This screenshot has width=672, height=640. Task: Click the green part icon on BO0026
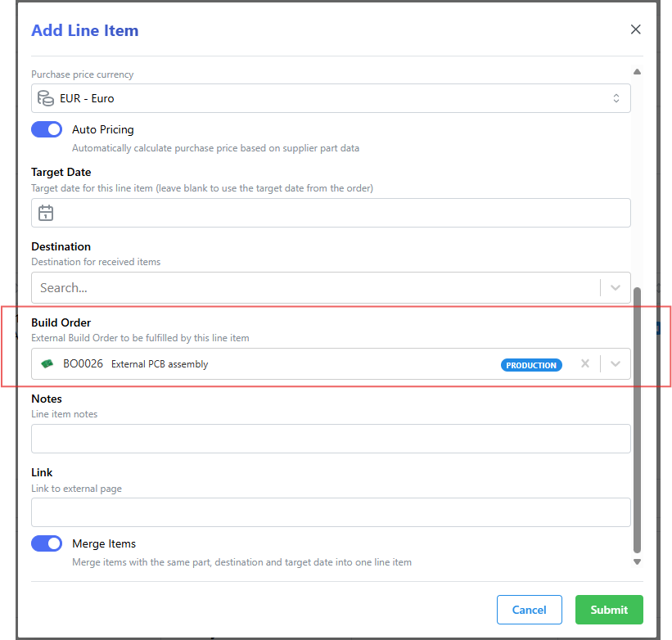(47, 364)
